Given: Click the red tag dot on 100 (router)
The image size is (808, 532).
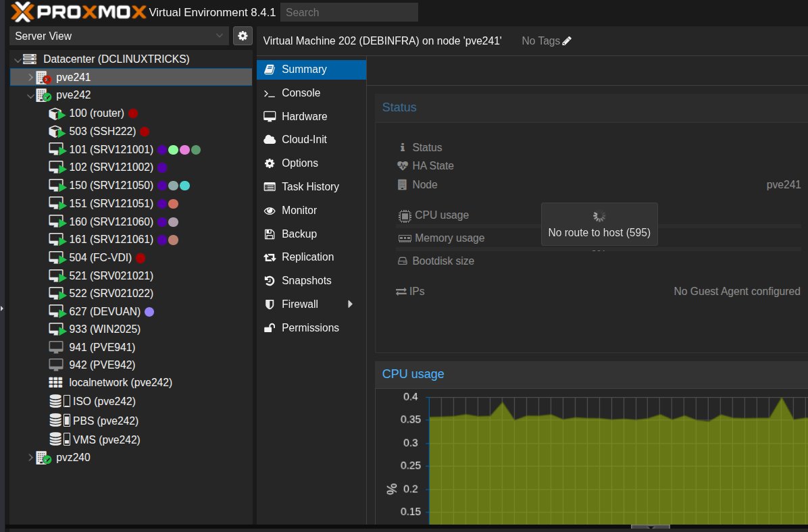Looking at the screenshot, I should pos(133,113).
